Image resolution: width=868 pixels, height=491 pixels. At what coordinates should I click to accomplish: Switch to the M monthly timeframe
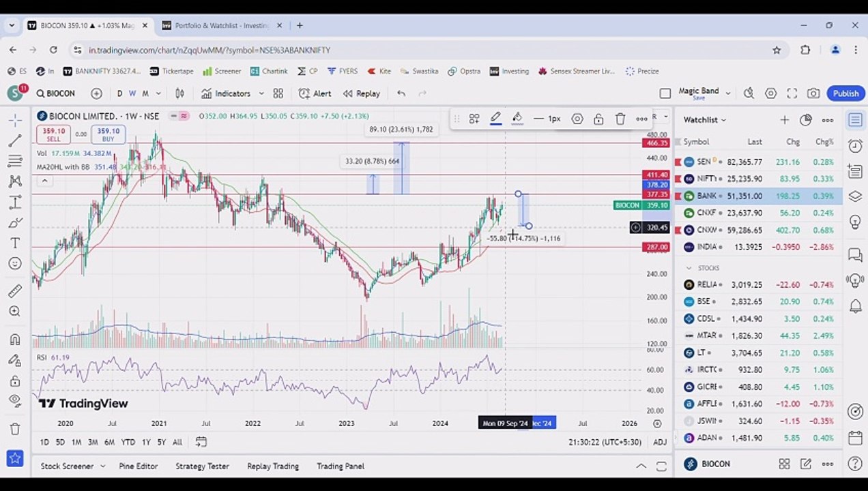pos(145,93)
